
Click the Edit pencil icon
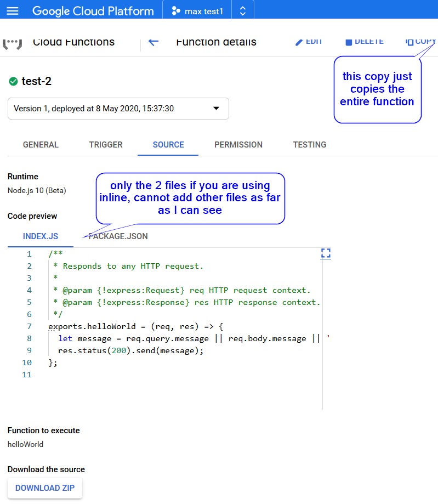[299, 42]
